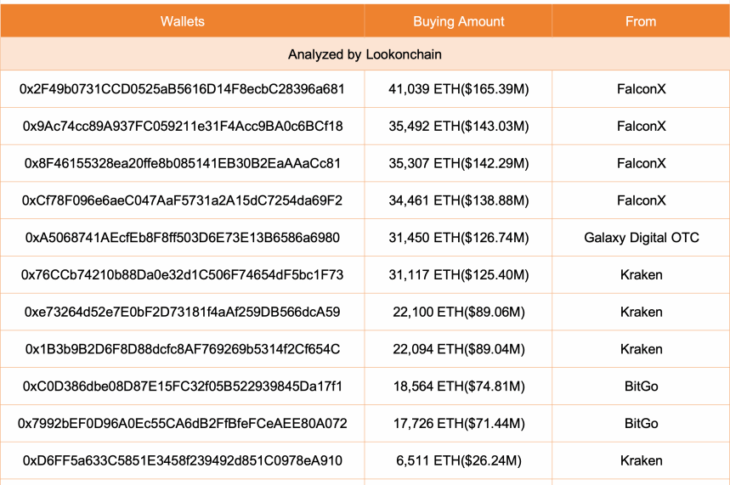Image resolution: width=730 pixels, height=485 pixels.
Task: Click wallet address starting with 0x7992bEF0D96A
Action: (182, 423)
